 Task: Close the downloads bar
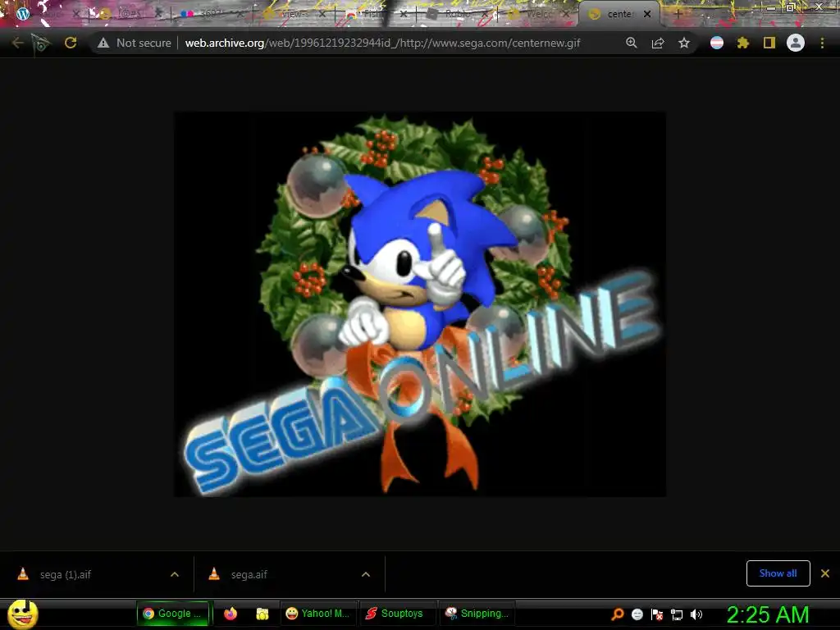point(825,573)
